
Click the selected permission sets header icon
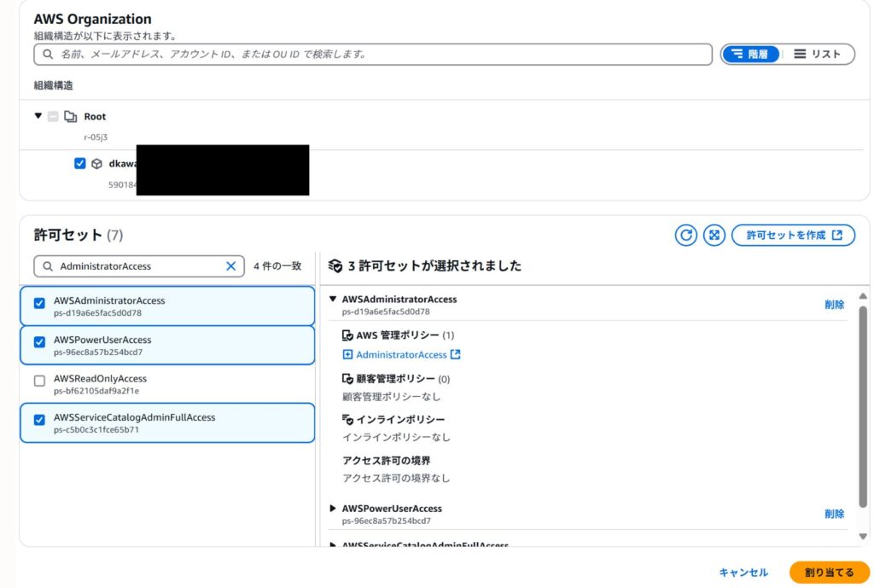tap(335, 266)
